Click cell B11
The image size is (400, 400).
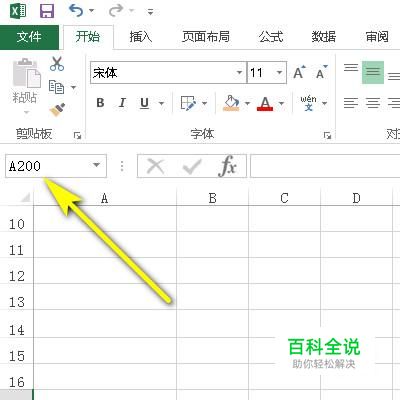212,244
